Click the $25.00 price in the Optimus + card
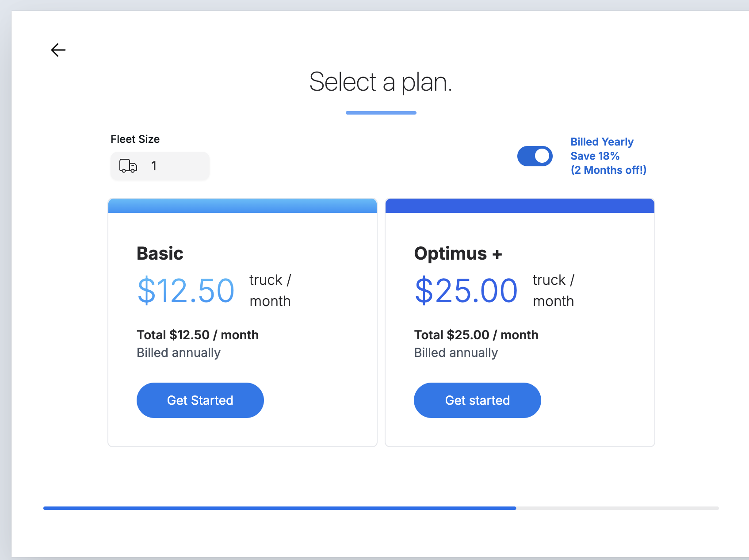This screenshot has width=749, height=560. coord(466,291)
